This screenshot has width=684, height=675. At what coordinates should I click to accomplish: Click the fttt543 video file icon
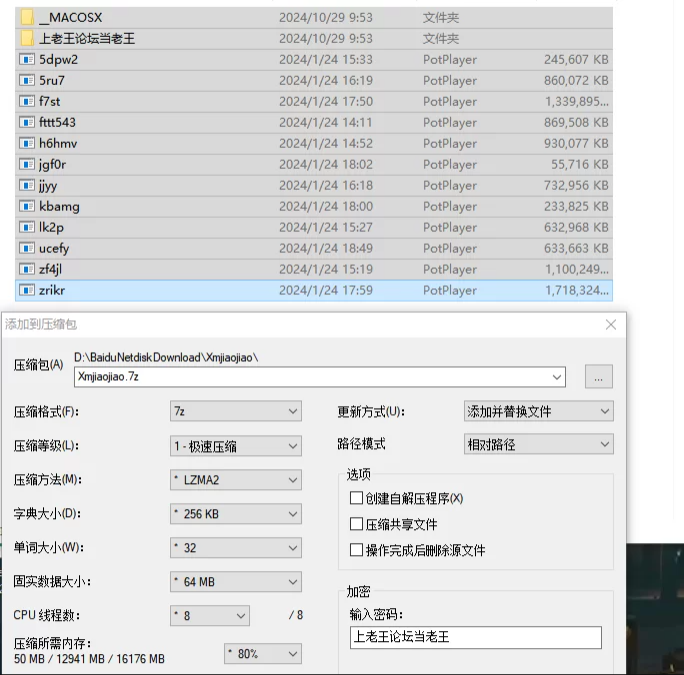(27, 122)
